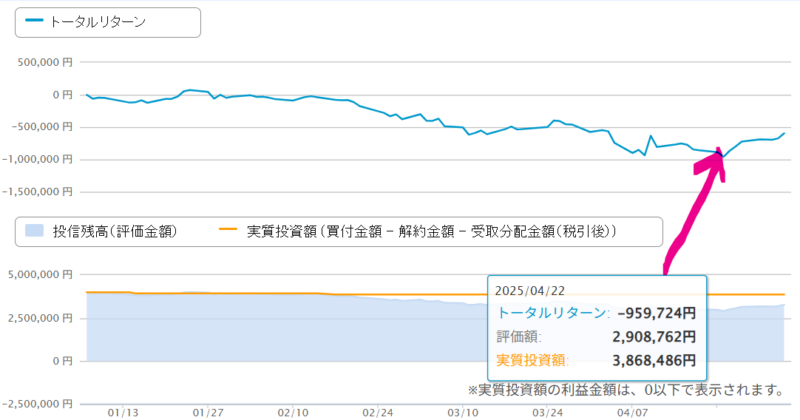The height and width of the screenshot is (420, 800).
Task: Toggle the 実質投資額 legend entry
Action: (417, 231)
